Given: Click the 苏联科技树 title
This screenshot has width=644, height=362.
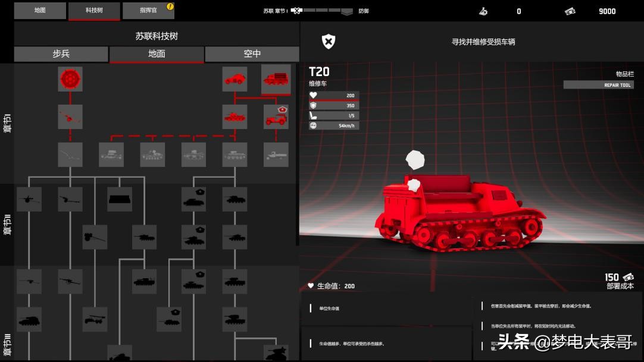Looking at the screenshot, I should pos(157,36).
